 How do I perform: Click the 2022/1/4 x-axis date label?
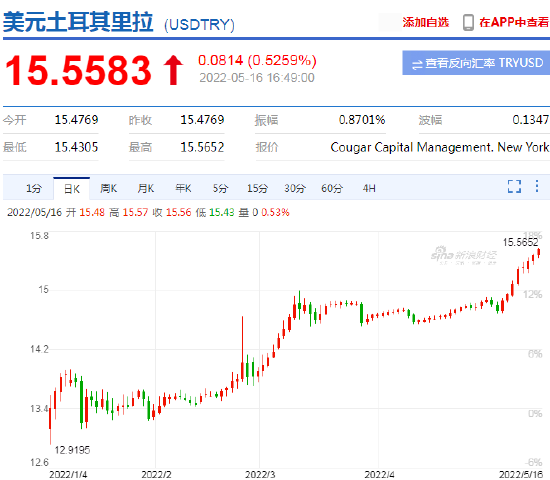click(x=68, y=475)
